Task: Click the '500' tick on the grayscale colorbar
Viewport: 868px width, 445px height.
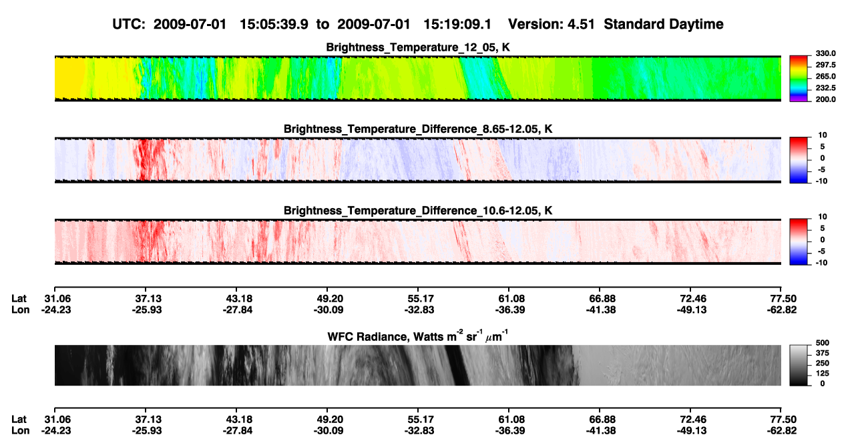Action: click(822, 343)
